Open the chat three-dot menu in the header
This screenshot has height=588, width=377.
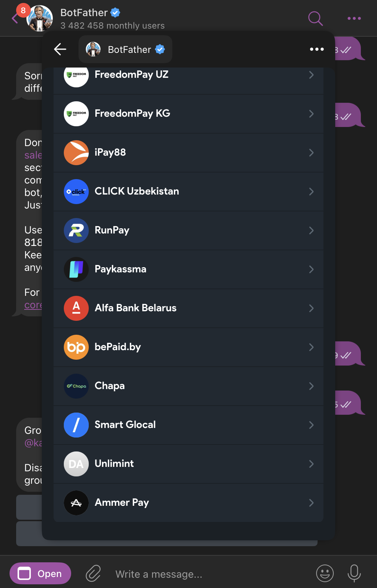tap(354, 18)
